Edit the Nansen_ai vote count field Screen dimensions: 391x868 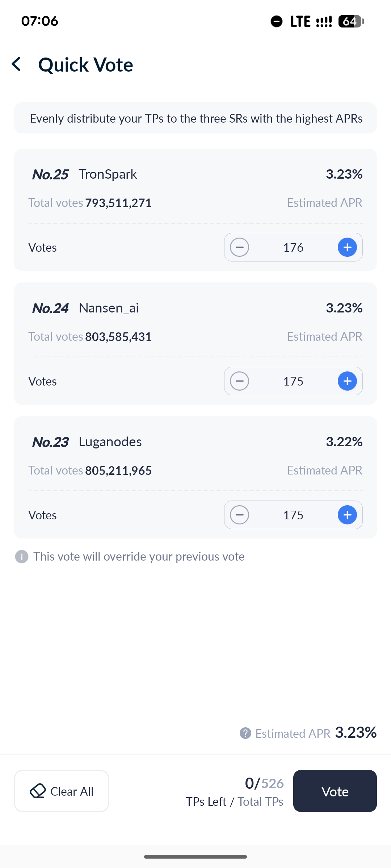pos(293,381)
